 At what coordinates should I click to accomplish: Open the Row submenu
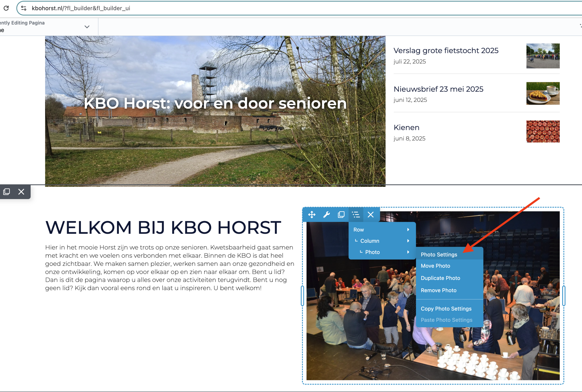(382, 230)
